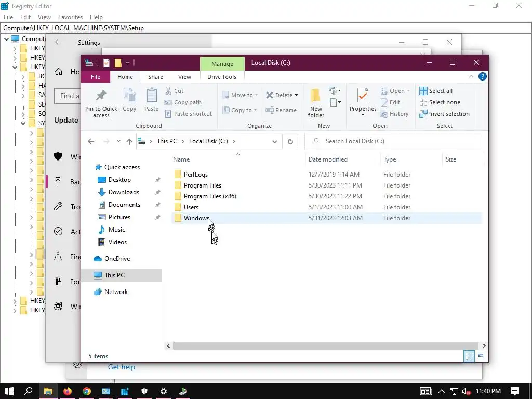The height and width of the screenshot is (399, 532).
Task: Choose Select none in the ribbon
Action: click(440, 102)
